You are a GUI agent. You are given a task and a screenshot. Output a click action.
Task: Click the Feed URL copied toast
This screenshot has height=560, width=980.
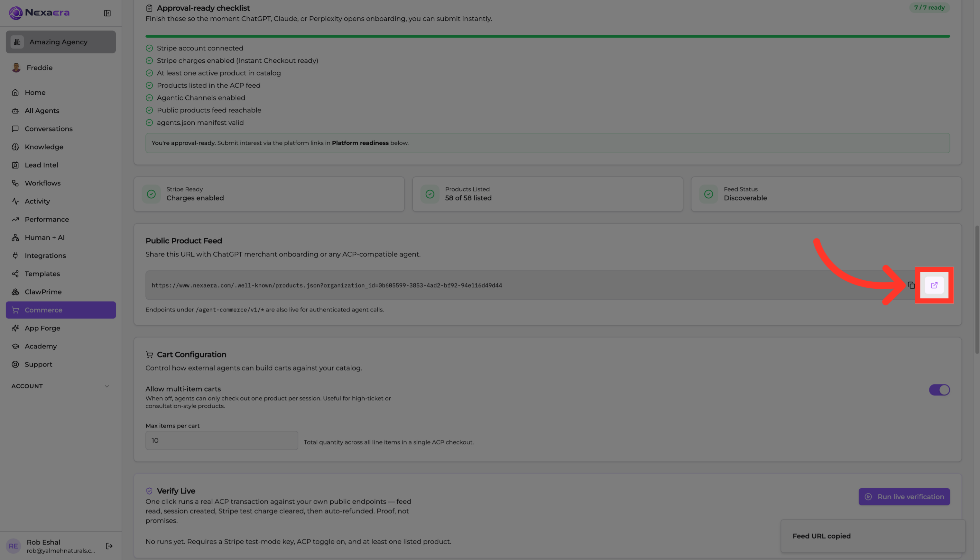click(873, 536)
